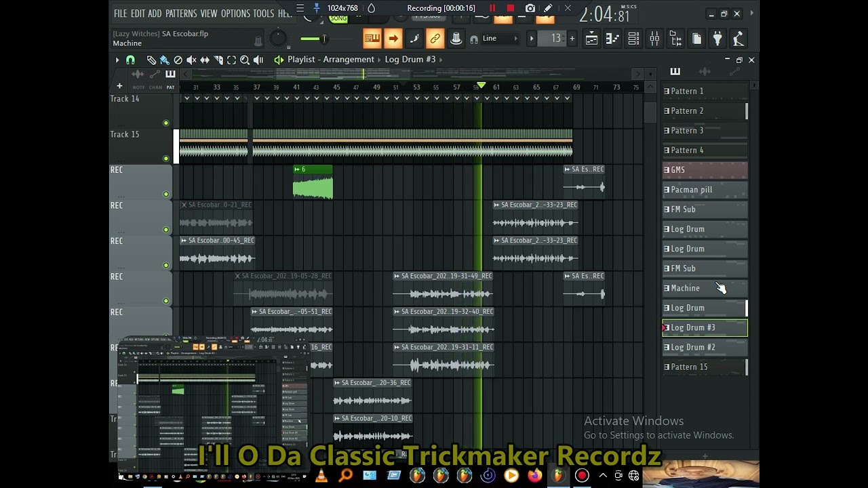The image size is (868, 488).
Task: Open the Line snap dropdown
Action: (x=500, y=39)
